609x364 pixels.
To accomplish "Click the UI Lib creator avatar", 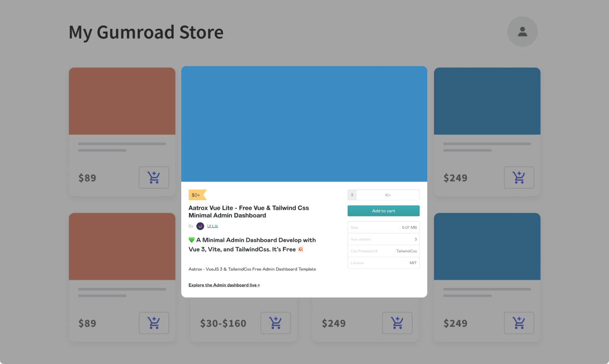I will (x=200, y=226).
